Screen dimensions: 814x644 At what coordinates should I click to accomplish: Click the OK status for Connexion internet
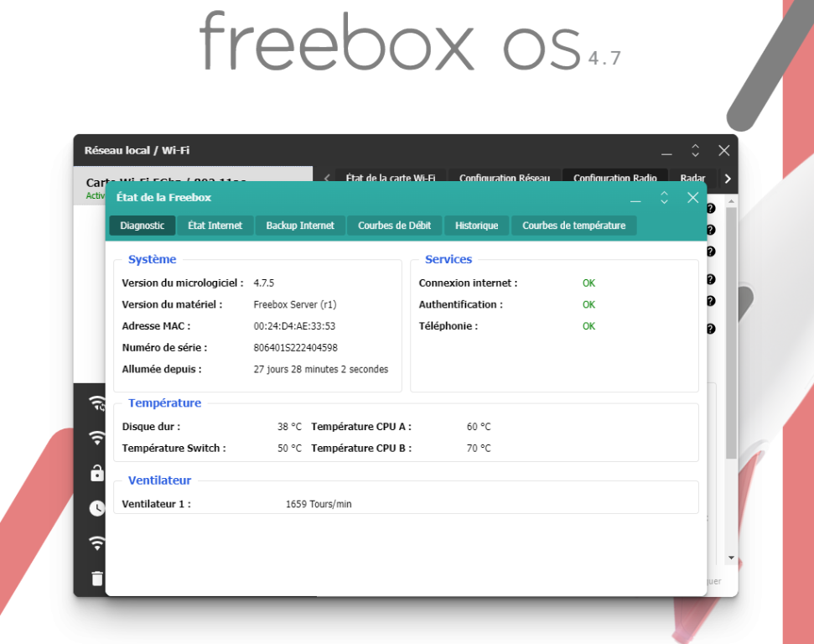click(588, 283)
